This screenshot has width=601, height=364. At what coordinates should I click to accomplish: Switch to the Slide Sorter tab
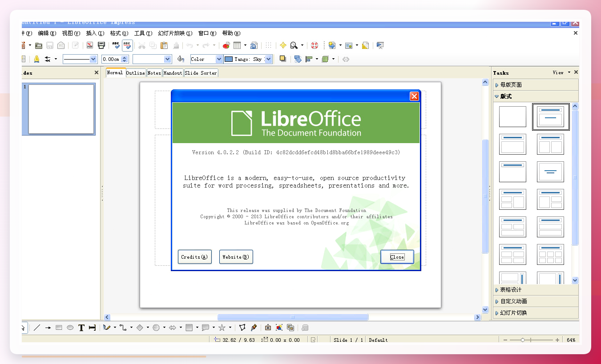coord(201,73)
